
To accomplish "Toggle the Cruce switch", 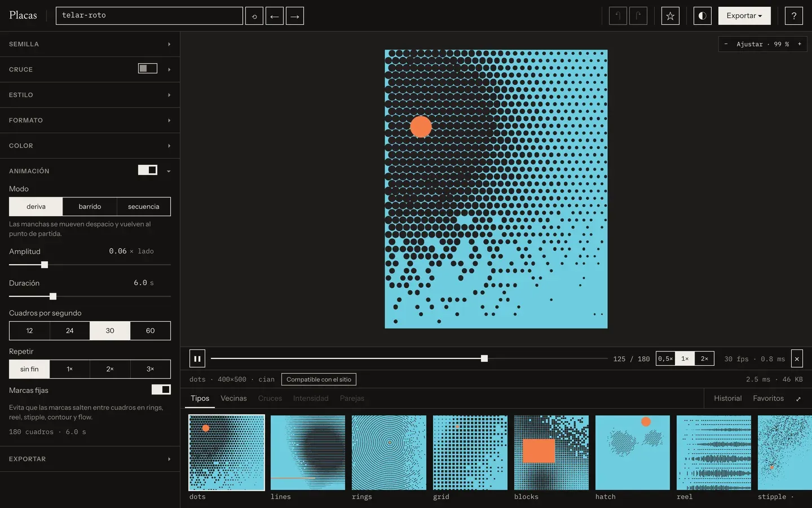I will tap(148, 69).
